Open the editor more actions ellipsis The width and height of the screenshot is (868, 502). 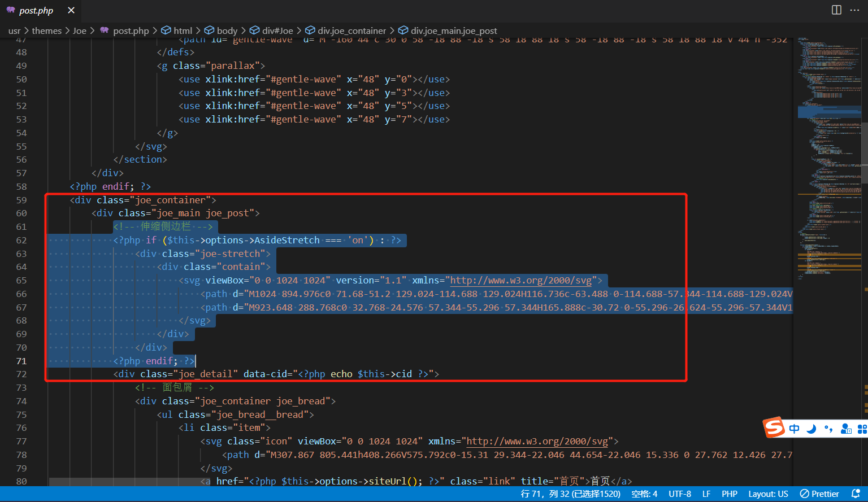click(854, 10)
